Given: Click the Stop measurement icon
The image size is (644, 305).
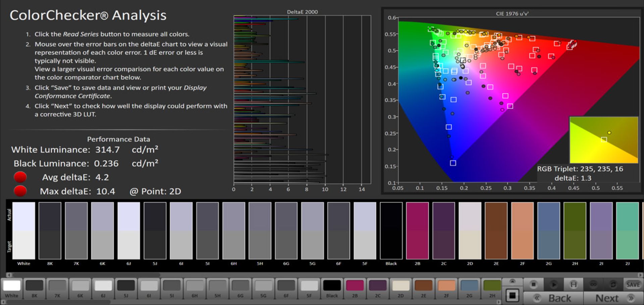Looking at the screenshot, I should [533, 285].
